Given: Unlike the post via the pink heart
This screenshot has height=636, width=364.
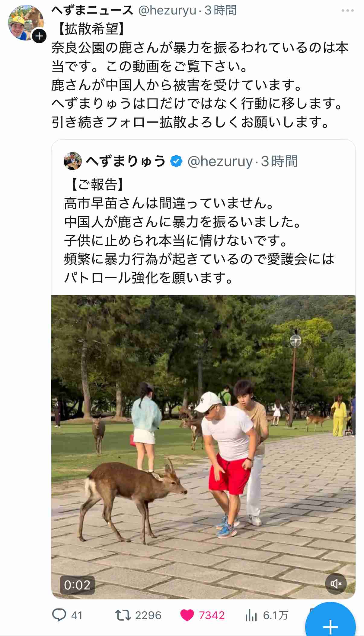Looking at the screenshot, I should click(187, 615).
